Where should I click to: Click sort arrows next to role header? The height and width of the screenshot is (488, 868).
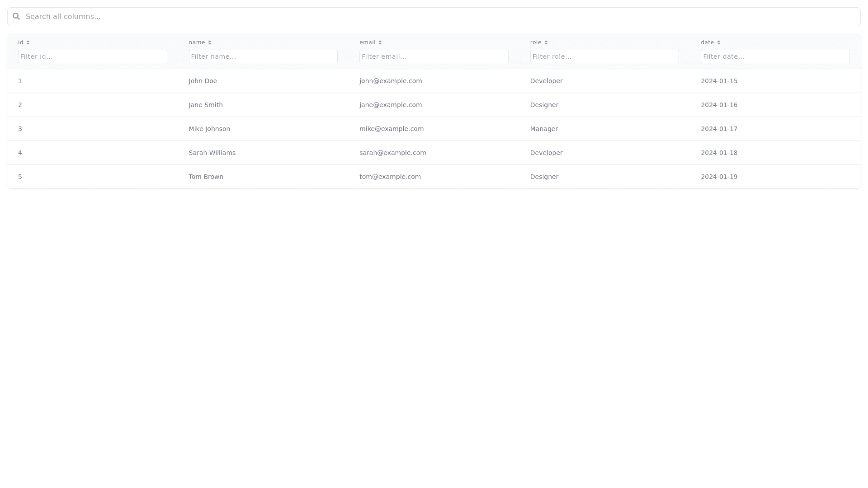click(x=546, y=42)
